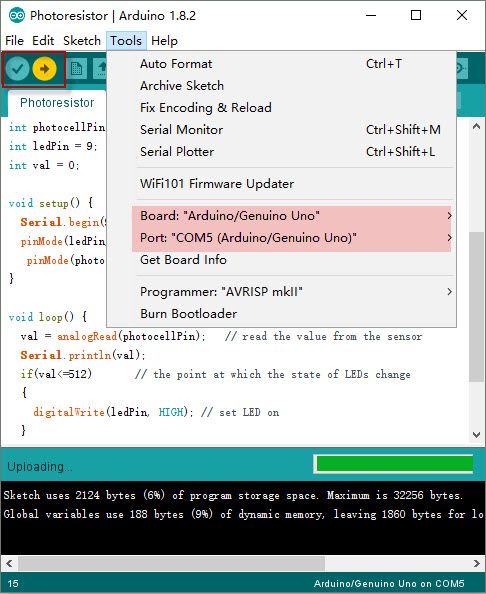Select Auto Format from Tools menu
The height and width of the screenshot is (594, 486).
point(282,64)
